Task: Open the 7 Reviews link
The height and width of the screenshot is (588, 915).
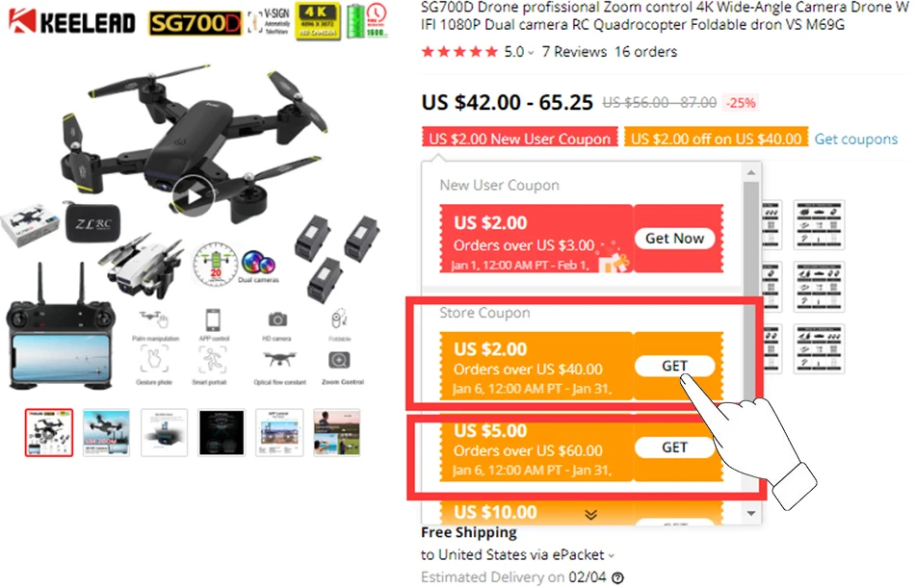Action: 574,52
